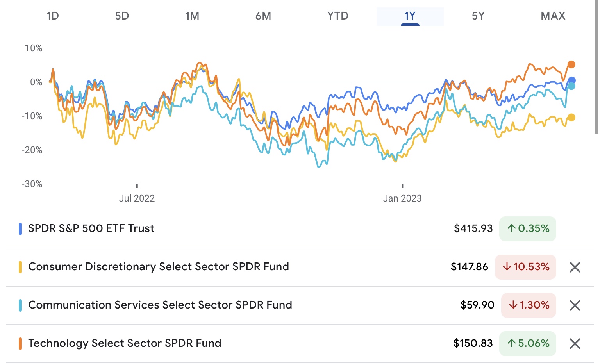Show the MAX time range
Viewport: 600px width, 364px height.
[x=553, y=16]
